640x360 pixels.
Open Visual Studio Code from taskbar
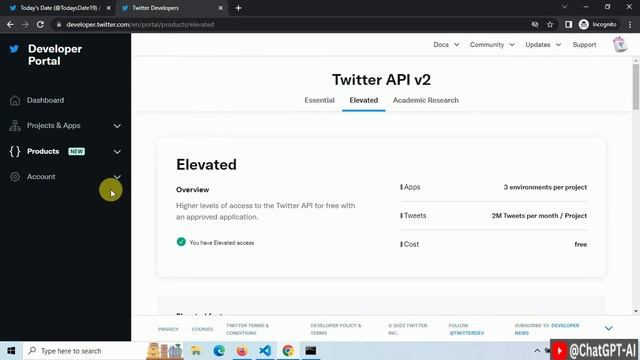265,351
